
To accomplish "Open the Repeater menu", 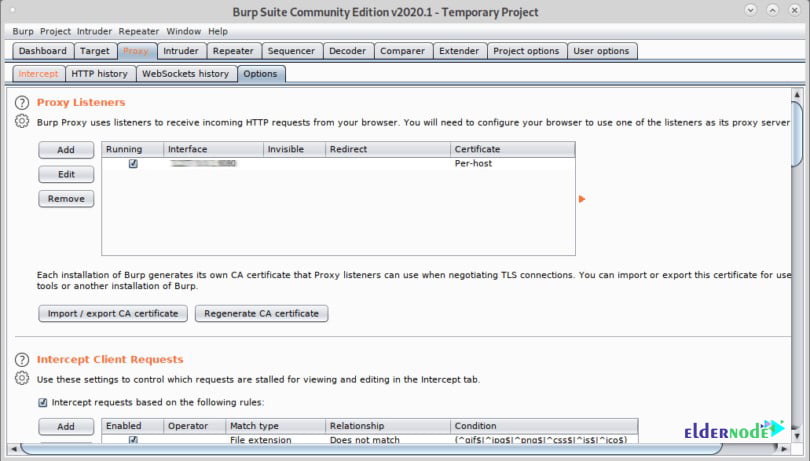I will (138, 32).
